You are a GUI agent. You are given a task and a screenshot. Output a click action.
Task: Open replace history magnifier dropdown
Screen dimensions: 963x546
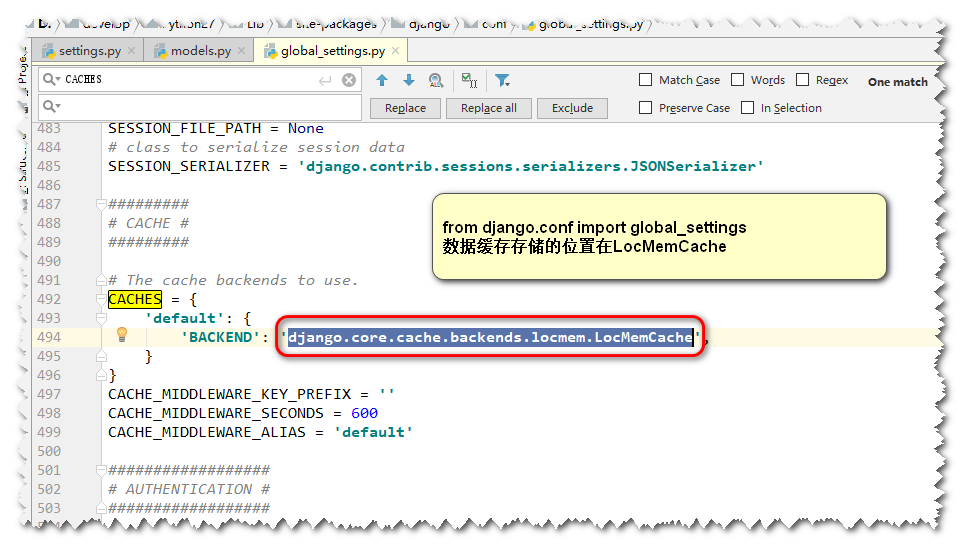[52, 106]
